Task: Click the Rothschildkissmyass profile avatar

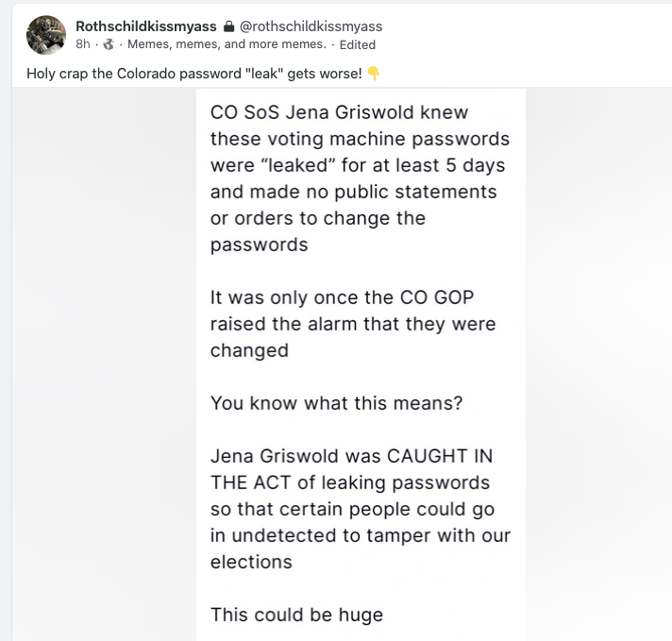Action: [45, 35]
